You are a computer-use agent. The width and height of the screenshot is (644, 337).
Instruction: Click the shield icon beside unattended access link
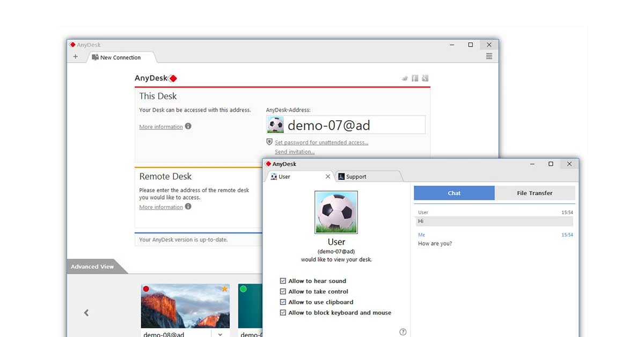click(x=269, y=142)
